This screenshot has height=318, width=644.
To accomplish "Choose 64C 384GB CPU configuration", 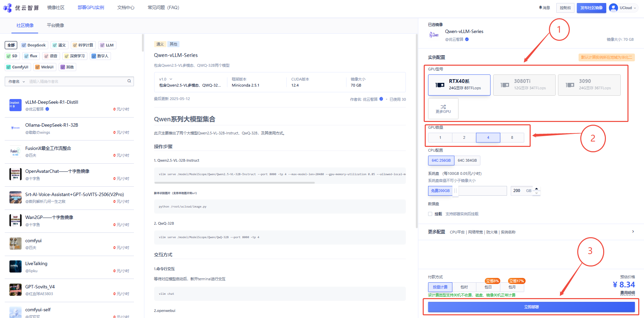I will click(467, 160).
